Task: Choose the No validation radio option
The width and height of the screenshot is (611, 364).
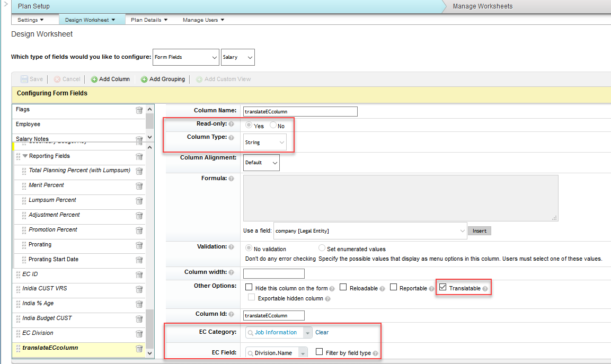Action: (x=249, y=248)
